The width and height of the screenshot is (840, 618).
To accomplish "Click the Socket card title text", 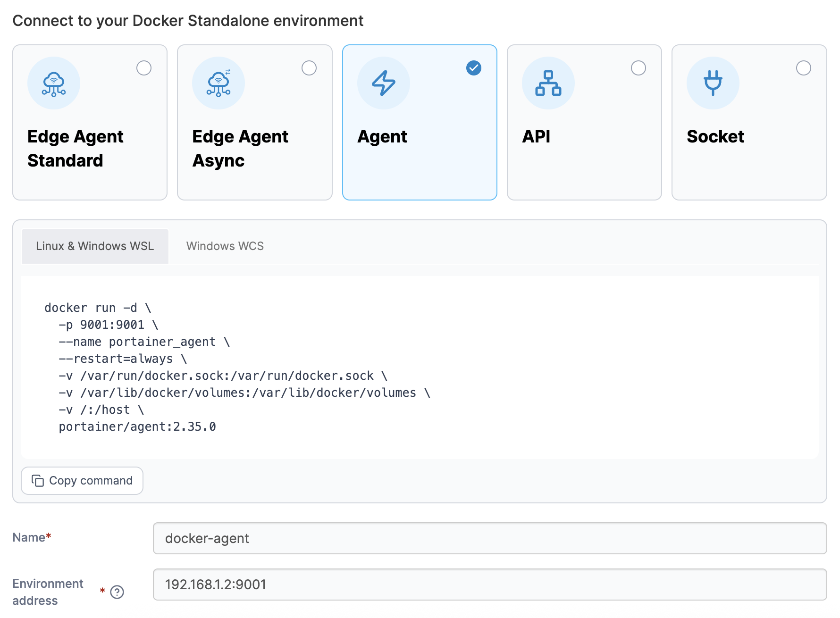I will 715,137.
